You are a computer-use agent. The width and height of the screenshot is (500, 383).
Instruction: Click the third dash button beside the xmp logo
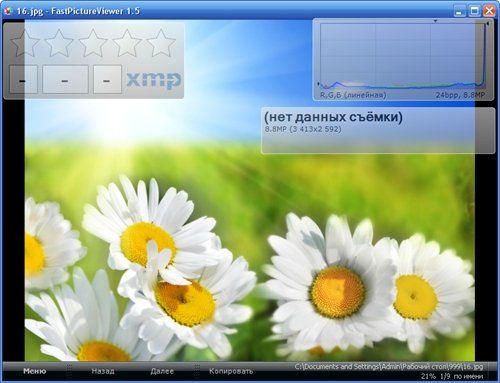pyautogui.click(x=107, y=79)
